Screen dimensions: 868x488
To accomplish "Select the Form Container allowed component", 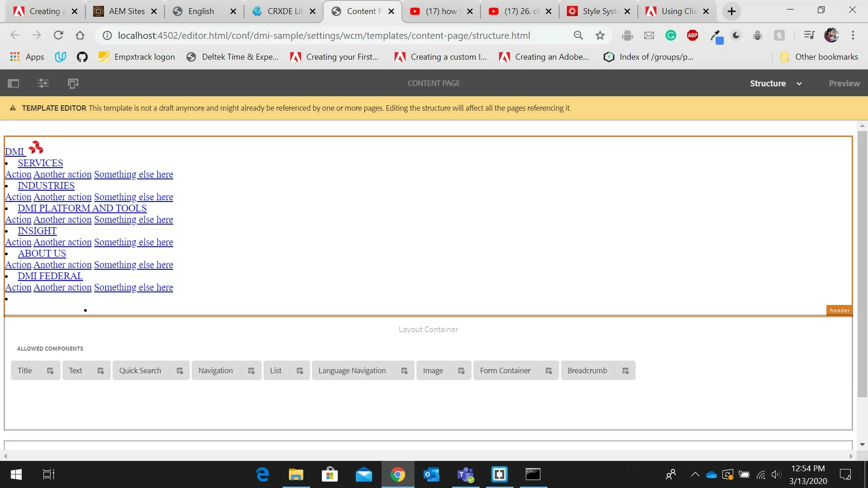I will [x=505, y=371].
